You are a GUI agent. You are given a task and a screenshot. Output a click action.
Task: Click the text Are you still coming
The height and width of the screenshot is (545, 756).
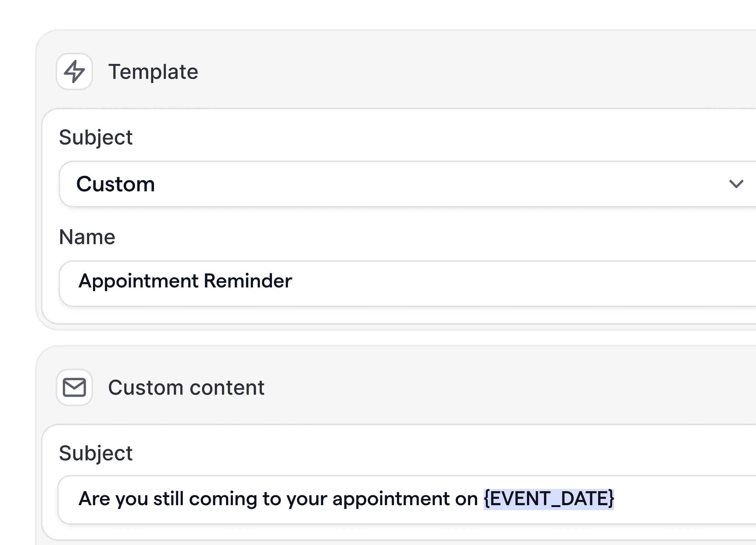[x=167, y=499]
